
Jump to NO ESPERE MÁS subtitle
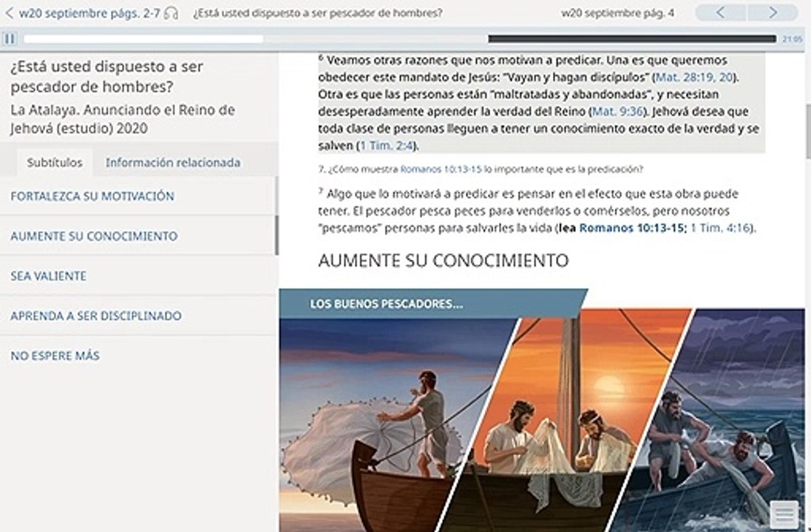(138, 355)
